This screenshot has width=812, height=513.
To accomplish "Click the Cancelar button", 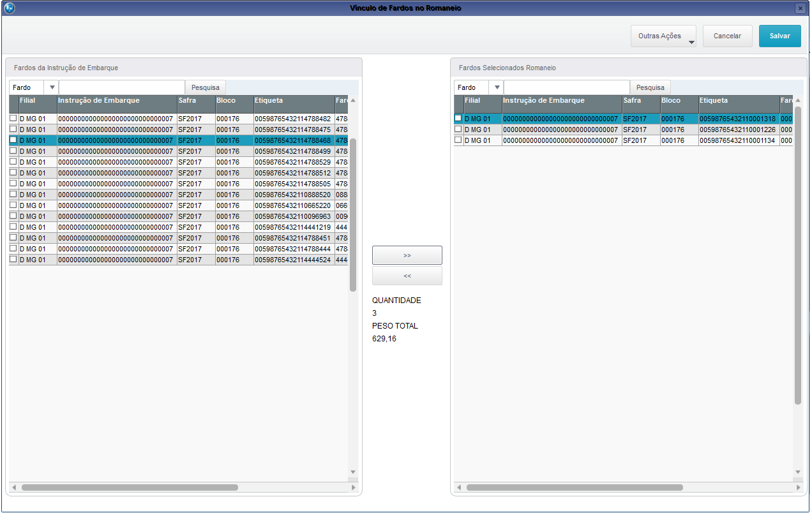I will [x=728, y=36].
